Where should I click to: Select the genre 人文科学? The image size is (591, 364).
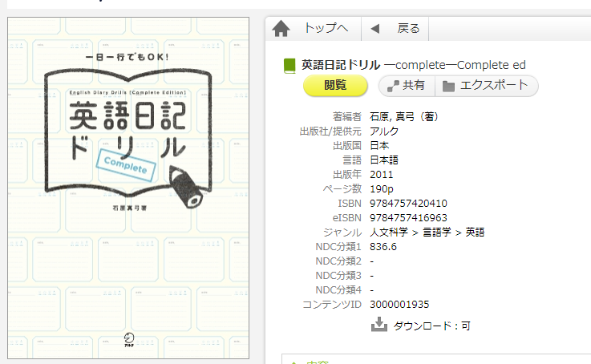(389, 233)
